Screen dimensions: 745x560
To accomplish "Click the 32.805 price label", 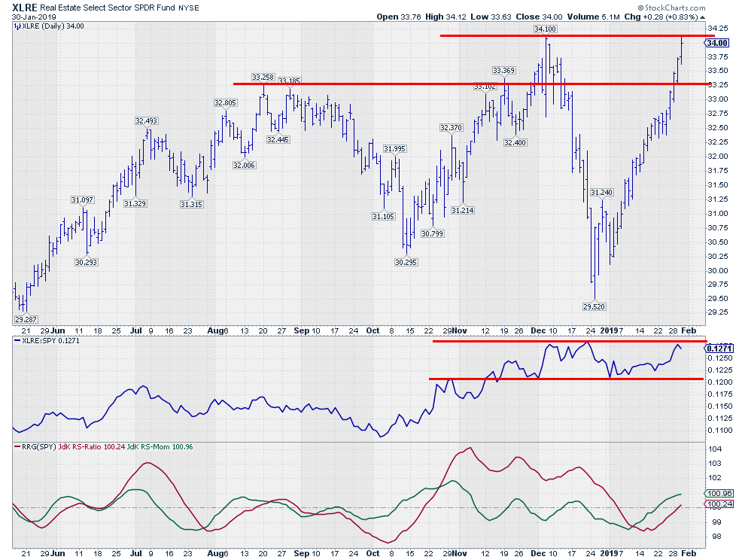I will (x=225, y=102).
